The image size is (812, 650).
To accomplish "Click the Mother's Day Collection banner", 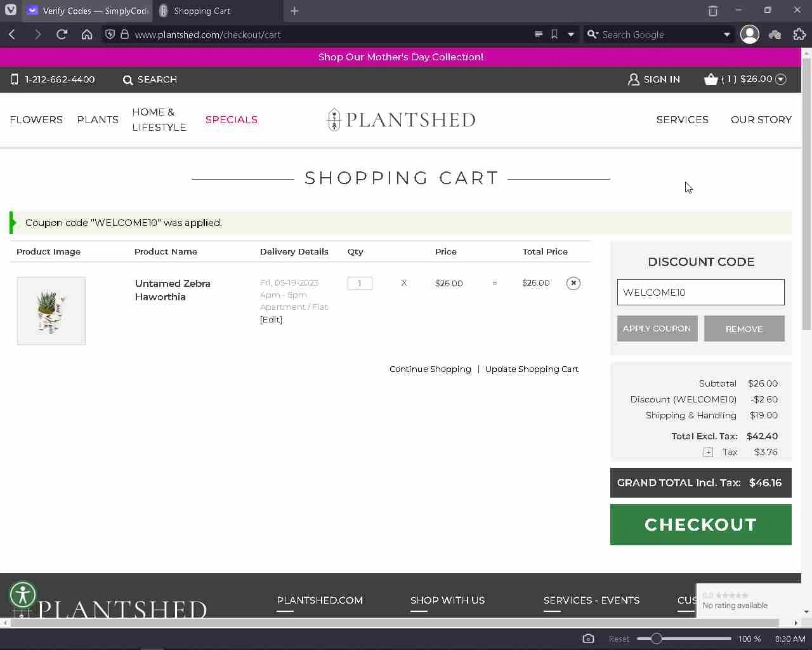I will [x=401, y=56].
